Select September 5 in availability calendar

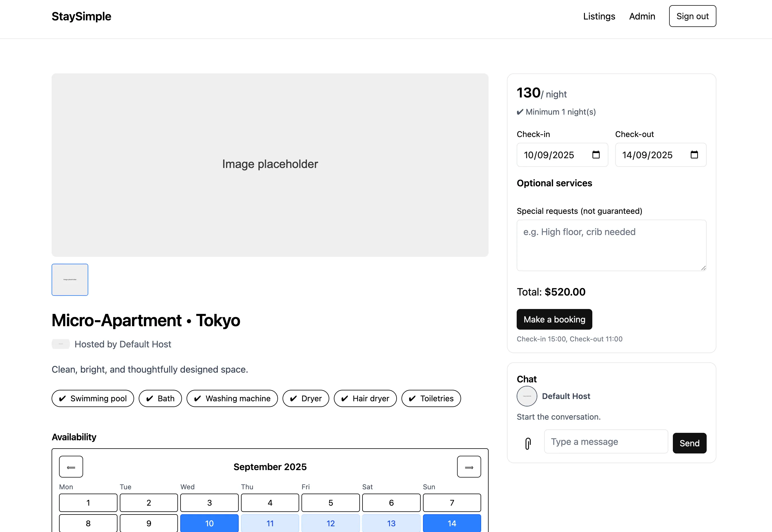click(x=330, y=503)
